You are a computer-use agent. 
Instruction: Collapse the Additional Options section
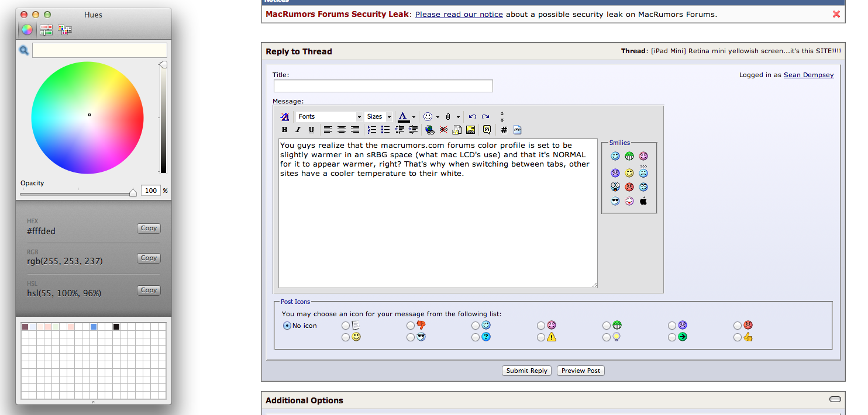(x=835, y=399)
